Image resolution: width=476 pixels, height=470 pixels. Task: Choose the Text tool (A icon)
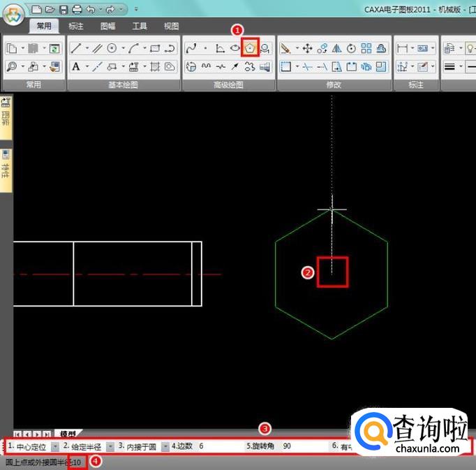[77, 67]
